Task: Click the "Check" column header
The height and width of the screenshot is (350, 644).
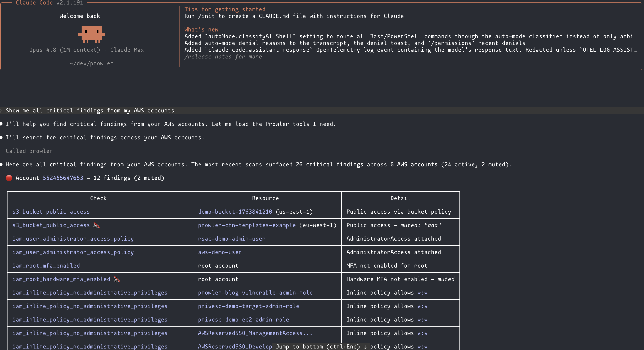Action: [98, 198]
